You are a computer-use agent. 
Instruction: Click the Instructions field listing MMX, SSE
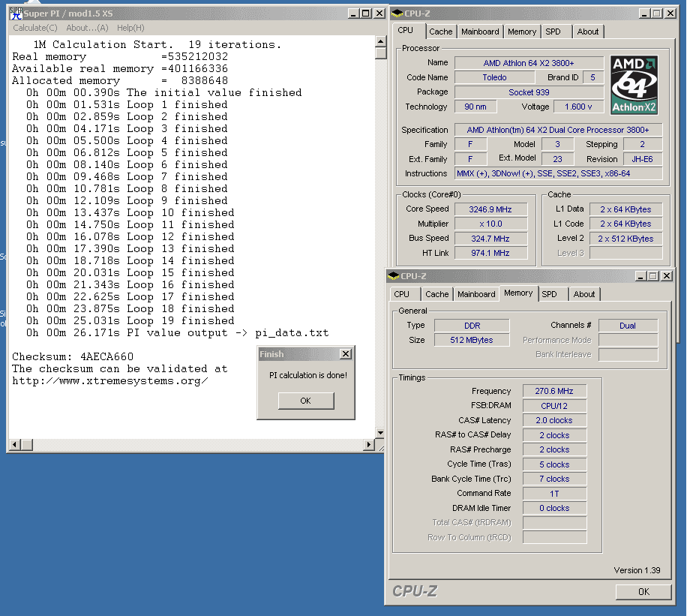[558, 173]
